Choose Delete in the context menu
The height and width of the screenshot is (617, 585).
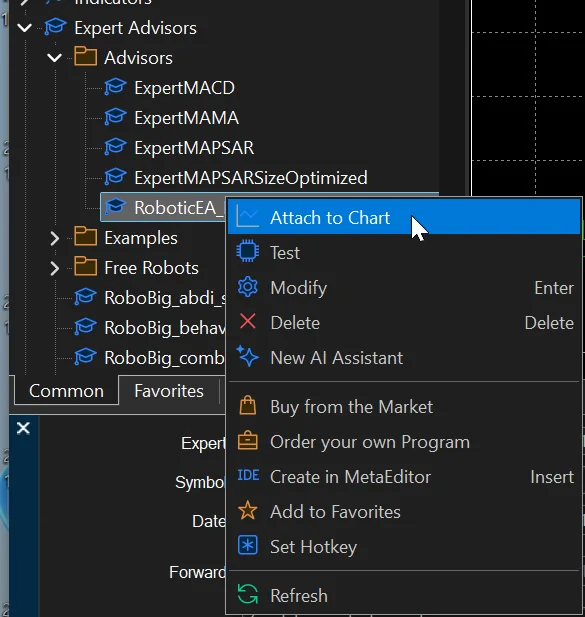tap(404, 323)
